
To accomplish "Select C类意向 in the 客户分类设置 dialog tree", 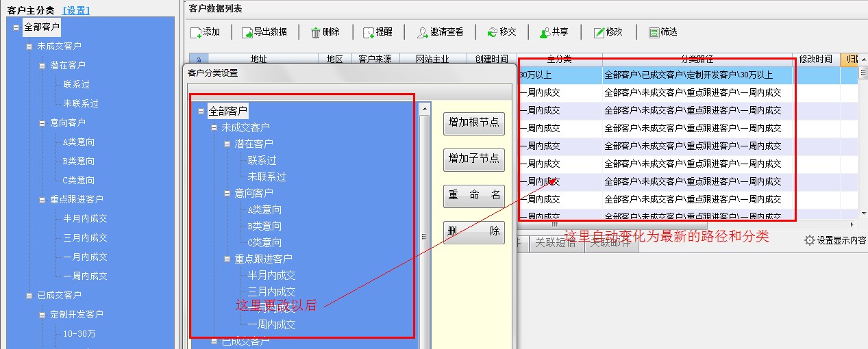I will (x=265, y=242).
